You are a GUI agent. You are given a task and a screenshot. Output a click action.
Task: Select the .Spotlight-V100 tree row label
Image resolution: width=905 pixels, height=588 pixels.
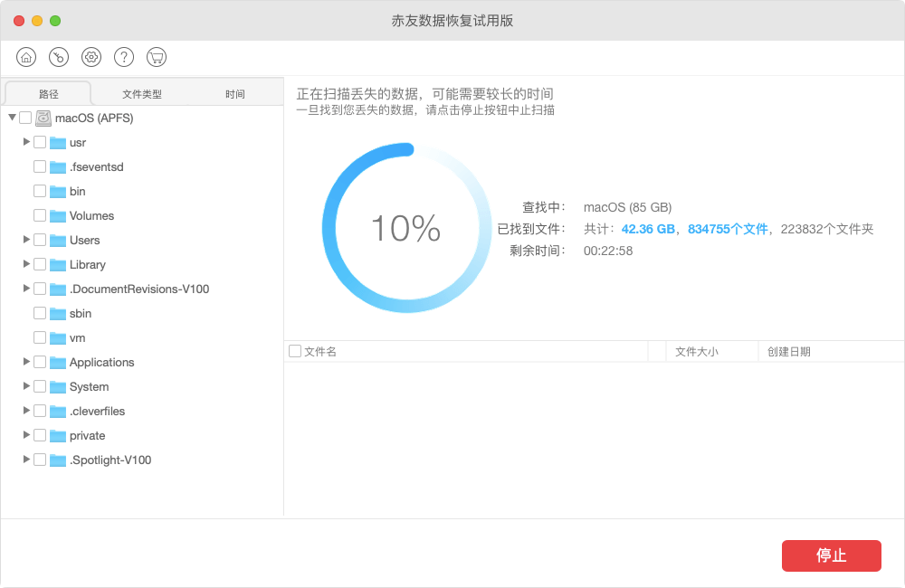tap(110, 460)
